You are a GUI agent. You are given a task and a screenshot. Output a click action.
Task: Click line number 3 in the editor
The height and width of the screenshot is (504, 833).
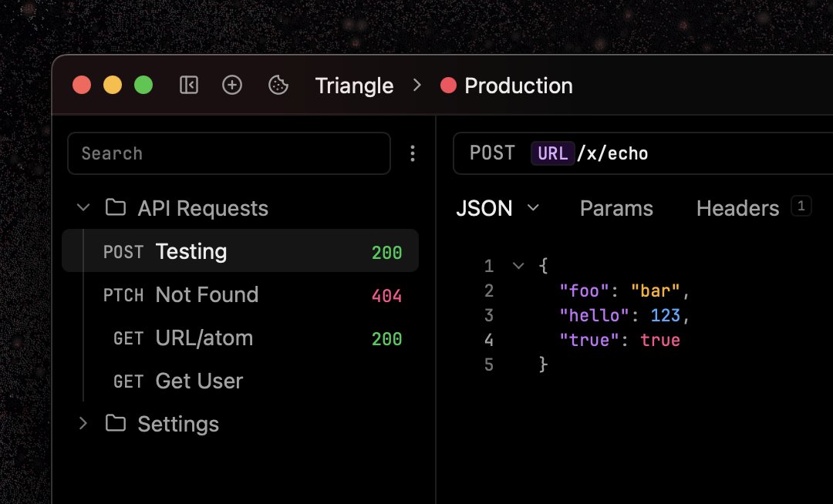coord(489,316)
